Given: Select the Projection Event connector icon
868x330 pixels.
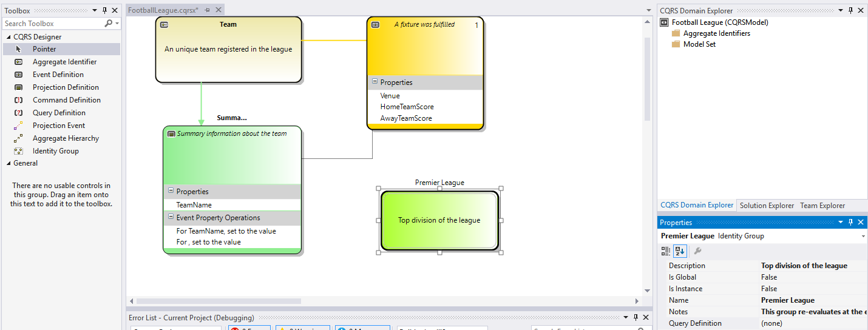Looking at the screenshot, I should 19,126.
